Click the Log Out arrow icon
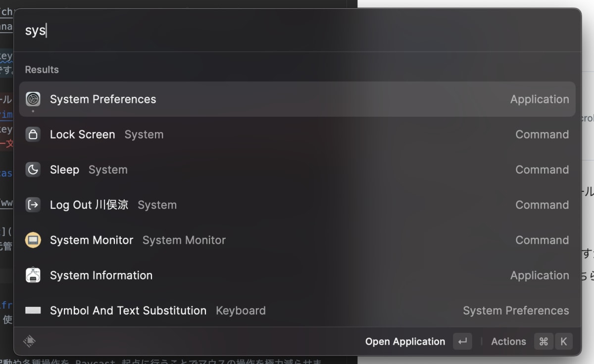594x364 pixels. [33, 205]
